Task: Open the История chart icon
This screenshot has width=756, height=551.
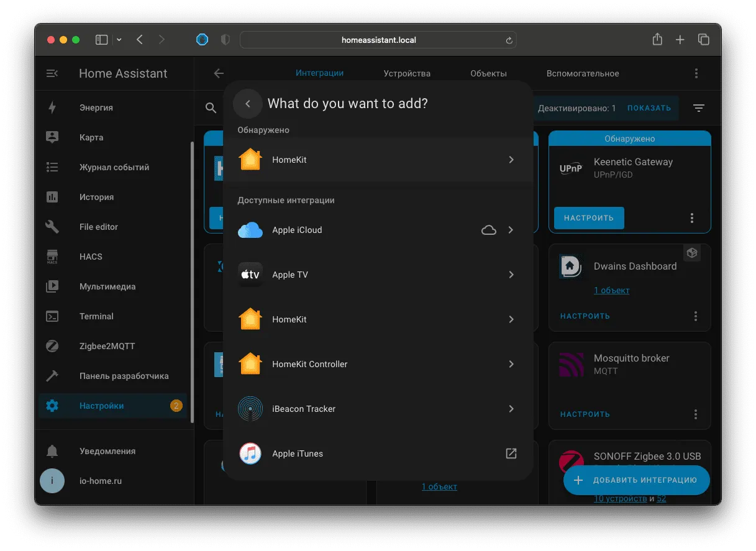Action: [x=52, y=197]
